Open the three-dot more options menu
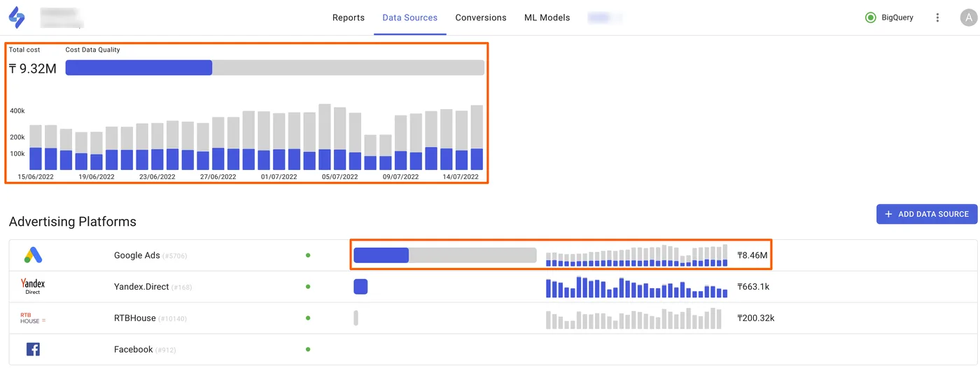Image resolution: width=980 pixels, height=368 pixels. [937, 17]
